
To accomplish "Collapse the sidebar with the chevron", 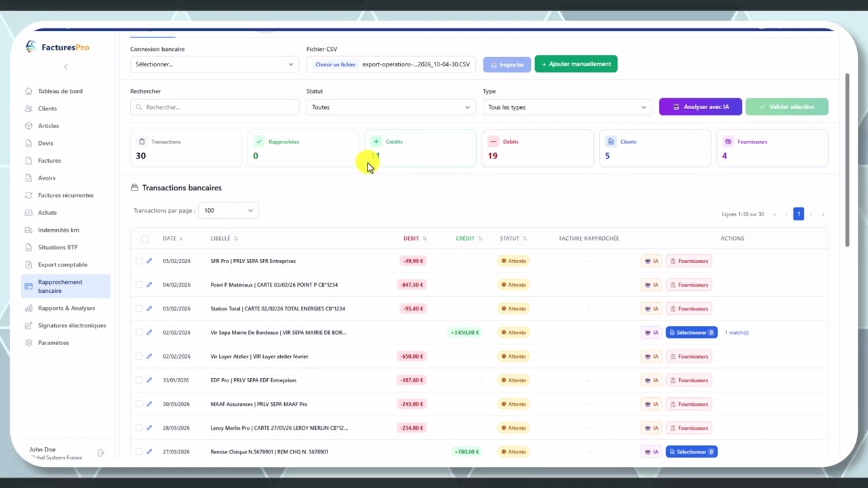I will (x=66, y=66).
